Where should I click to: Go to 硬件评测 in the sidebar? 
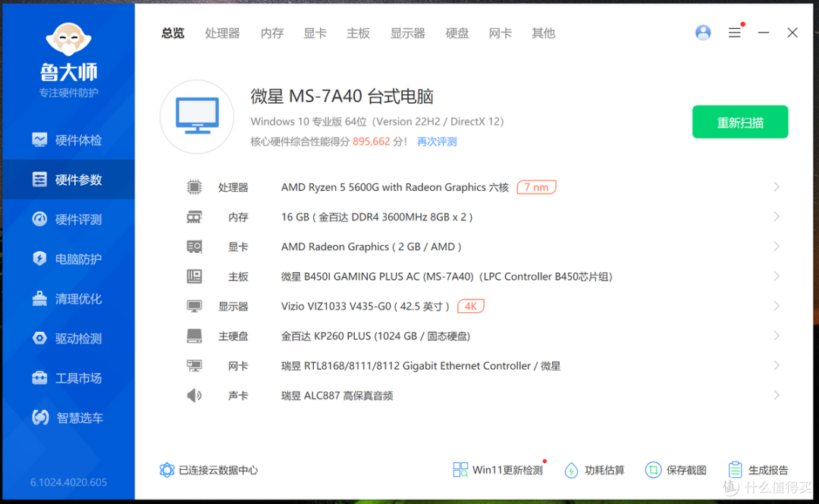click(68, 219)
